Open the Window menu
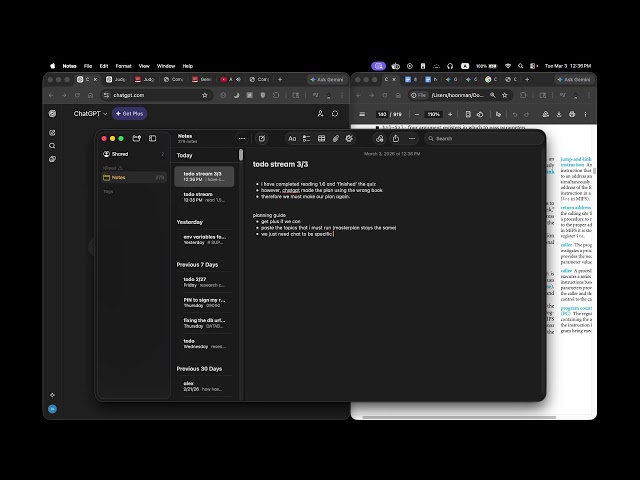The height and width of the screenshot is (480, 640). coord(166,66)
